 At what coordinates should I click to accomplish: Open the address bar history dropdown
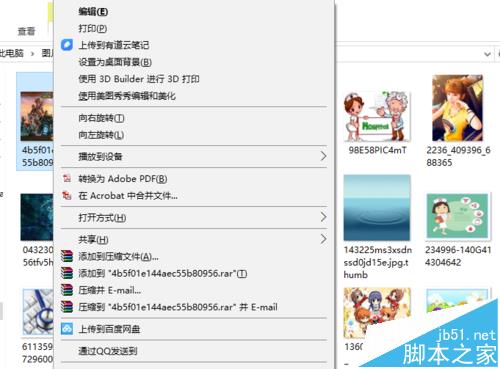[487, 54]
